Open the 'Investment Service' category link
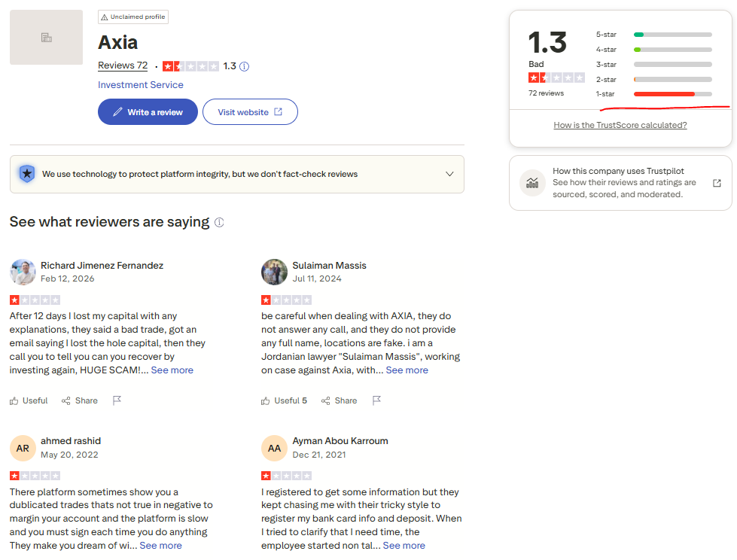The width and height of the screenshot is (737, 560). pyautogui.click(x=141, y=85)
